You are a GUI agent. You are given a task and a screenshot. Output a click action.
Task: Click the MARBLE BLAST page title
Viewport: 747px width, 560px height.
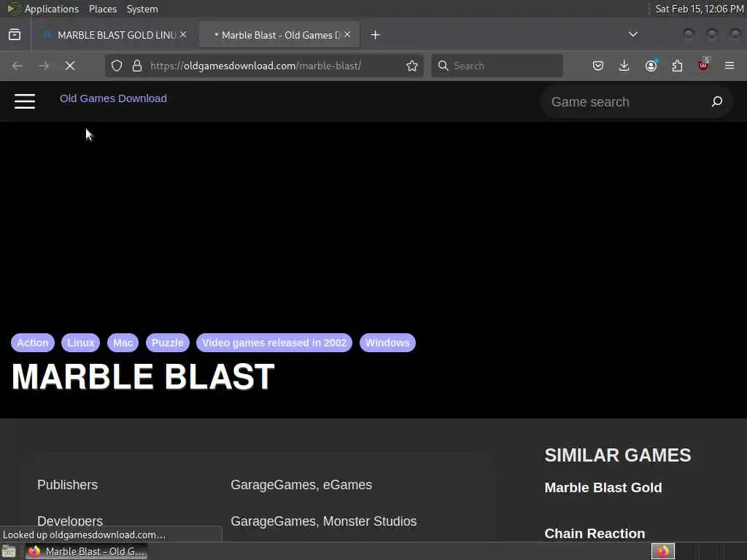[x=143, y=377]
